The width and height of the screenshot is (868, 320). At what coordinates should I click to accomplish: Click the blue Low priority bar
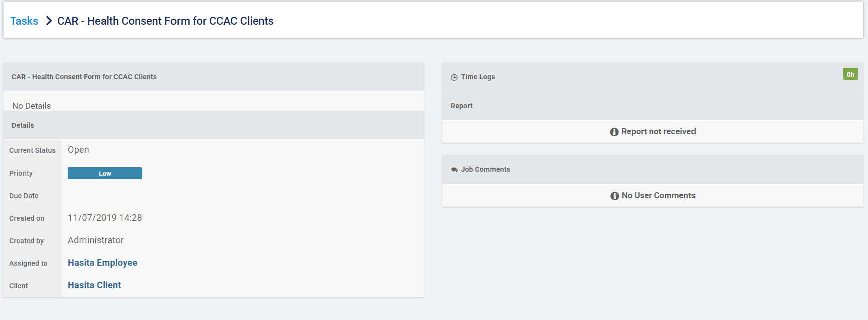coord(105,173)
